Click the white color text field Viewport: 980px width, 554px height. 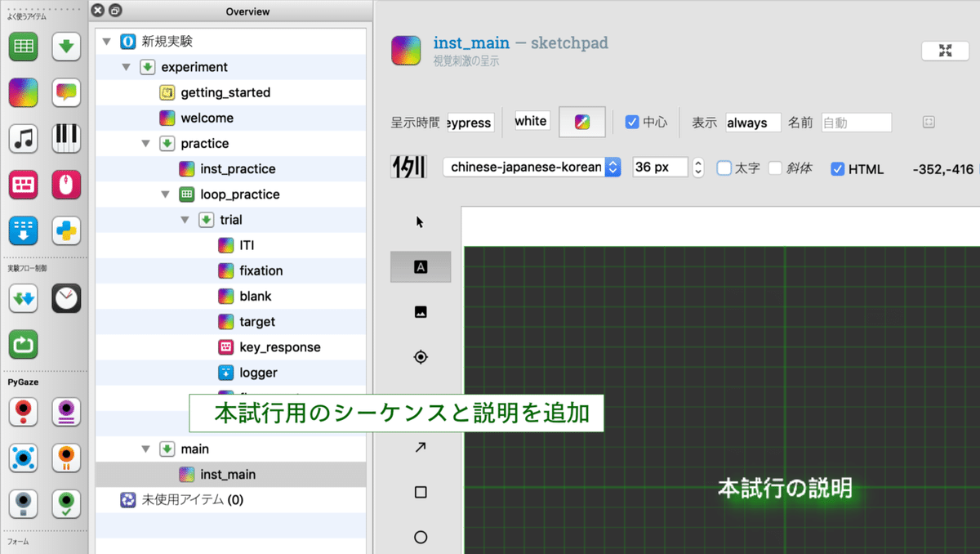coord(531,122)
